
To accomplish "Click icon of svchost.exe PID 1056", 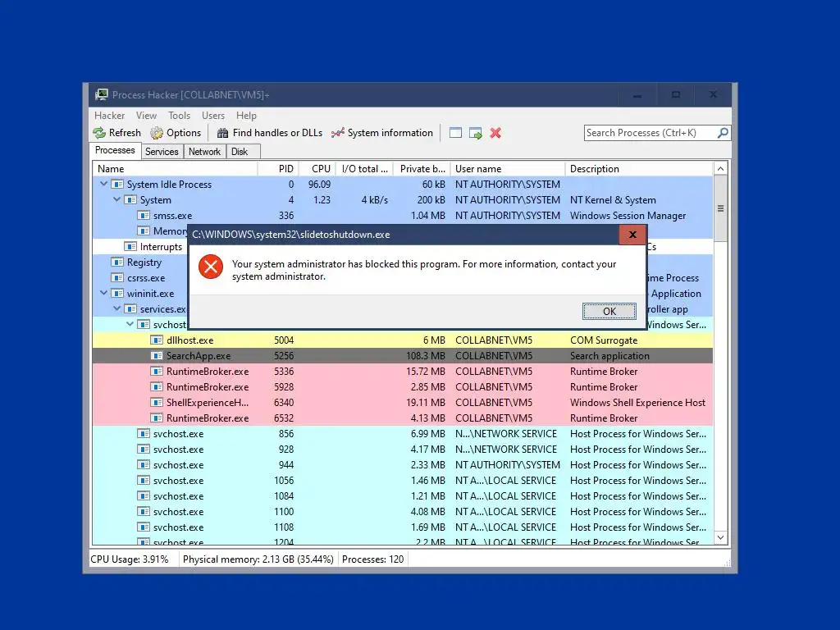I will pos(143,480).
